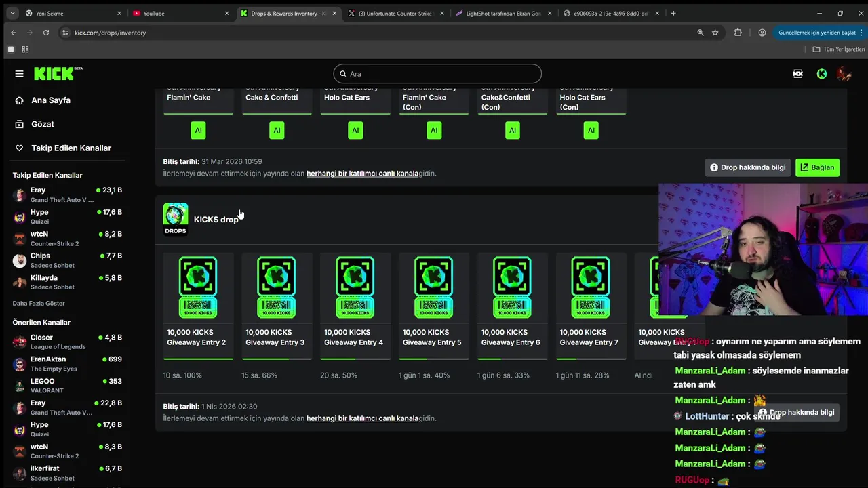Open LEGOO VALORANT channel
The image size is (868, 488).
pyautogui.click(x=68, y=386)
